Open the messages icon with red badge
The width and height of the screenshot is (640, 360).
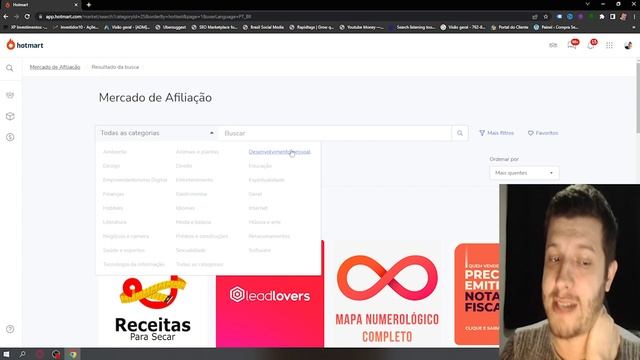(x=572, y=44)
